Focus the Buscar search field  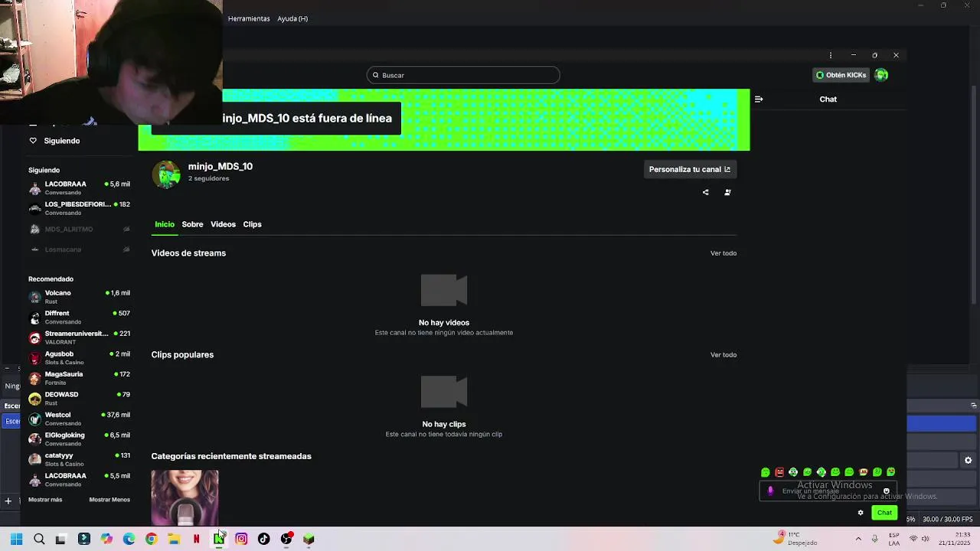point(463,75)
